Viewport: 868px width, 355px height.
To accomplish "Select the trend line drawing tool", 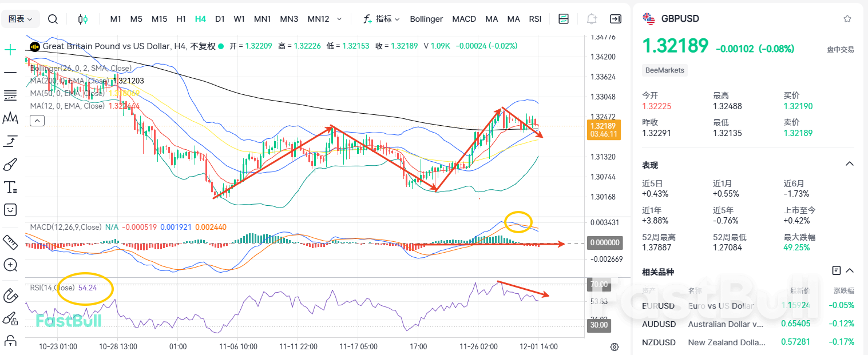I will coord(9,73).
